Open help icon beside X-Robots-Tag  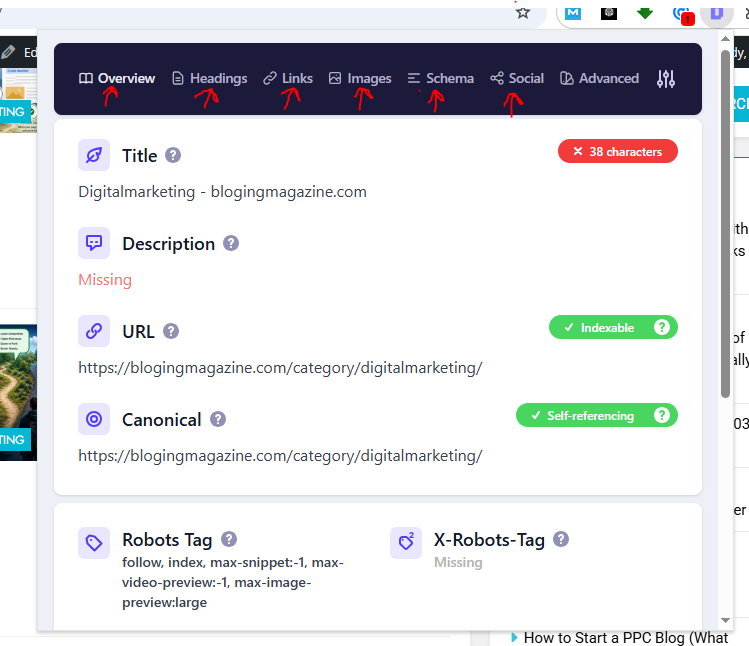(561, 539)
